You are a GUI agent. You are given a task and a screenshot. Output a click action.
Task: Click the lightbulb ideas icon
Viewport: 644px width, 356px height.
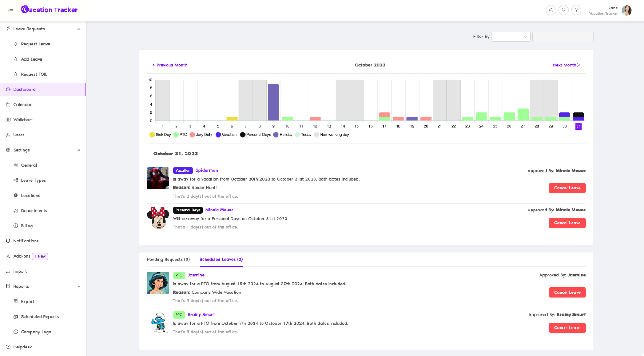(x=564, y=10)
